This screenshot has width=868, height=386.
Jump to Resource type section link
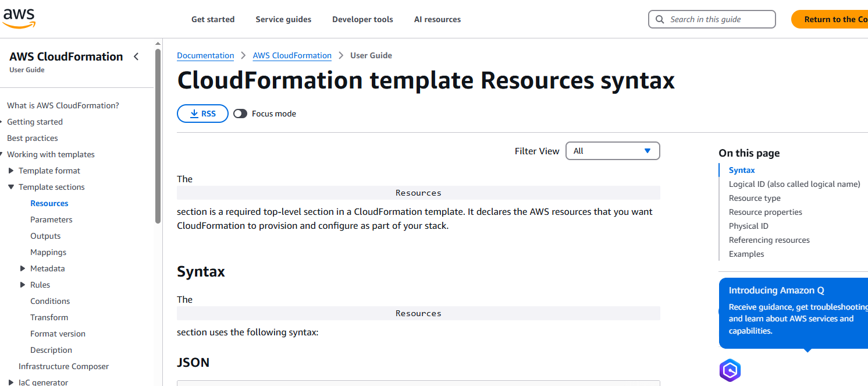click(755, 198)
